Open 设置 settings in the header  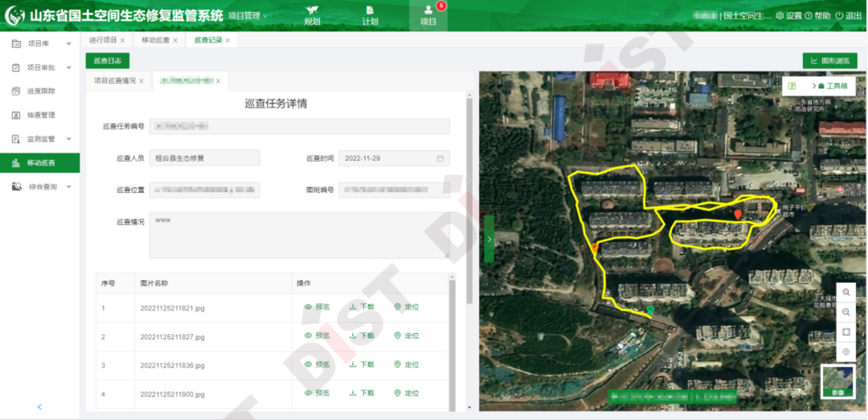click(x=789, y=16)
